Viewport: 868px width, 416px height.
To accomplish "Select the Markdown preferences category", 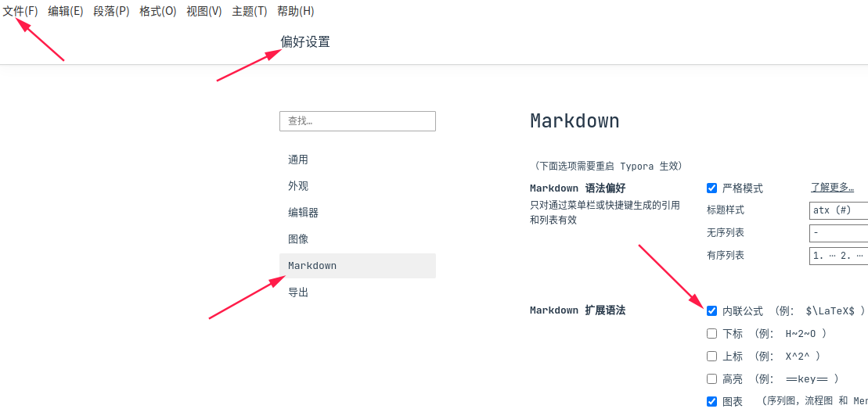I will [358, 266].
